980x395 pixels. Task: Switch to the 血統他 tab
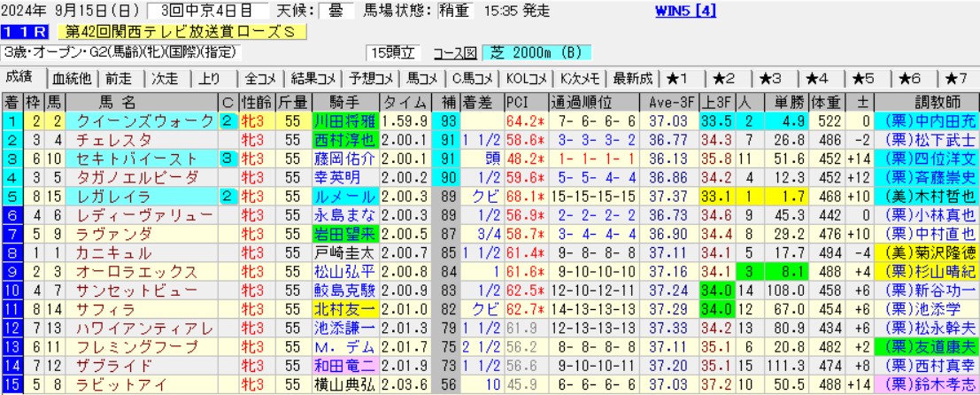pyautogui.click(x=71, y=77)
